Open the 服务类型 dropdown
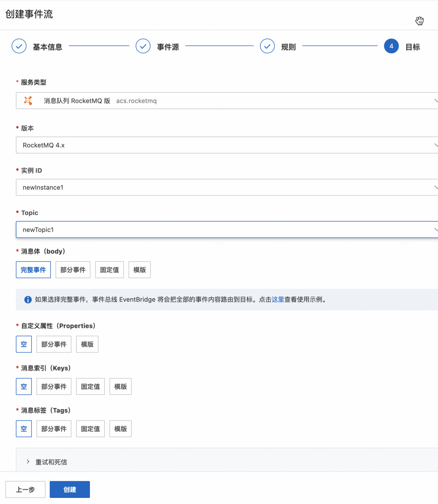Image resolution: width=438 pixels, height=504 pixels. (227, 101)
